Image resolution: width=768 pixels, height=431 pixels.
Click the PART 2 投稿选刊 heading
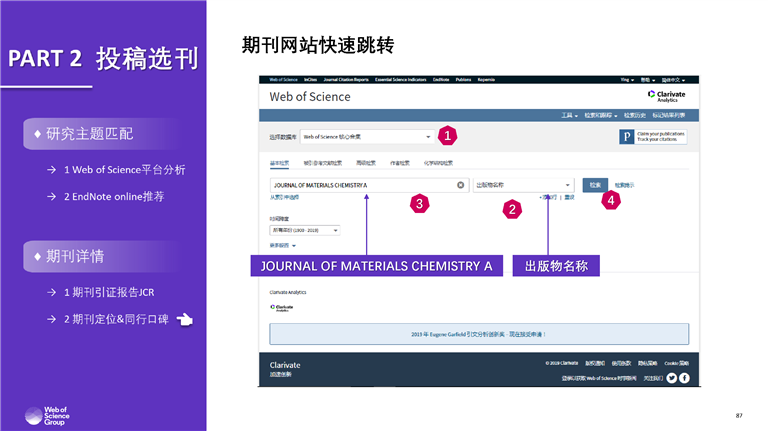pyautogui.click(x=103, y=58)
